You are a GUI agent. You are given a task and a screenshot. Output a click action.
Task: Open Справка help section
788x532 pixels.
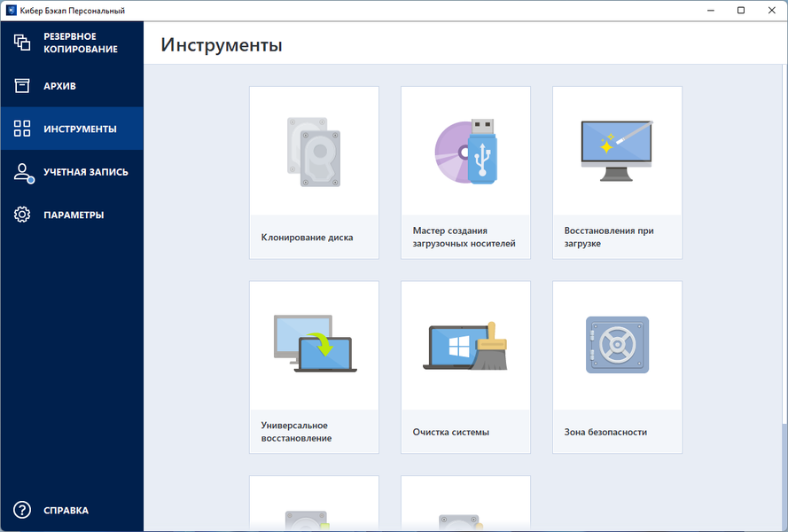[72, 510]
